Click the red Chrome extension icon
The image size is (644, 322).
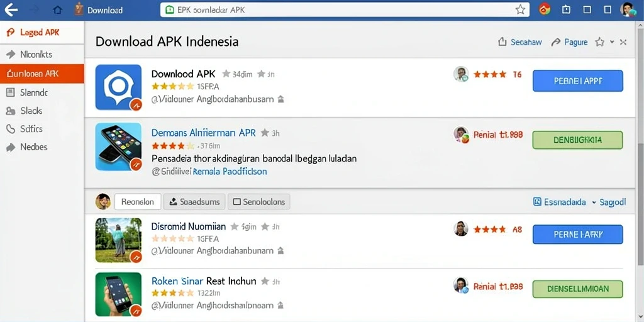pyautogui.click(x=545, y=9)
